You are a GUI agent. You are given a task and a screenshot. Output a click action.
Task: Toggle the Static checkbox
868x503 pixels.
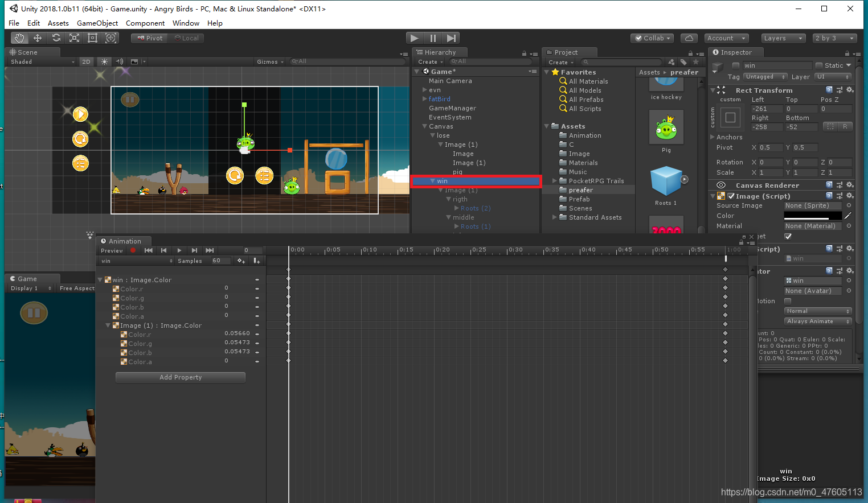(x=819, y=65)
